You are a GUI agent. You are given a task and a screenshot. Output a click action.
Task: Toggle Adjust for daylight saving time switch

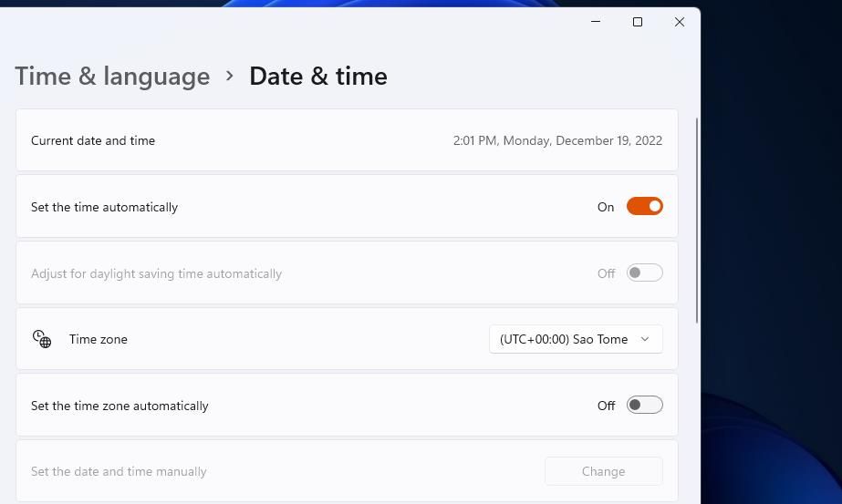644,273
